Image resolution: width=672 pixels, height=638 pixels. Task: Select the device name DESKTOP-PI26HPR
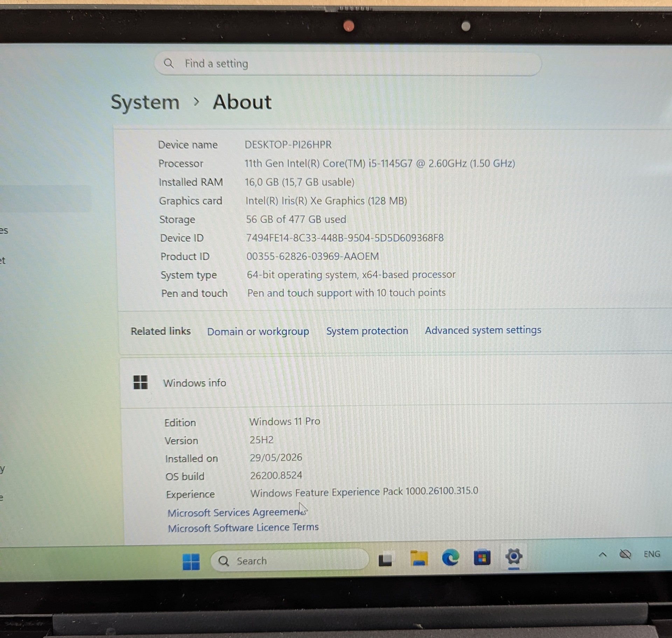coord(288,145)
